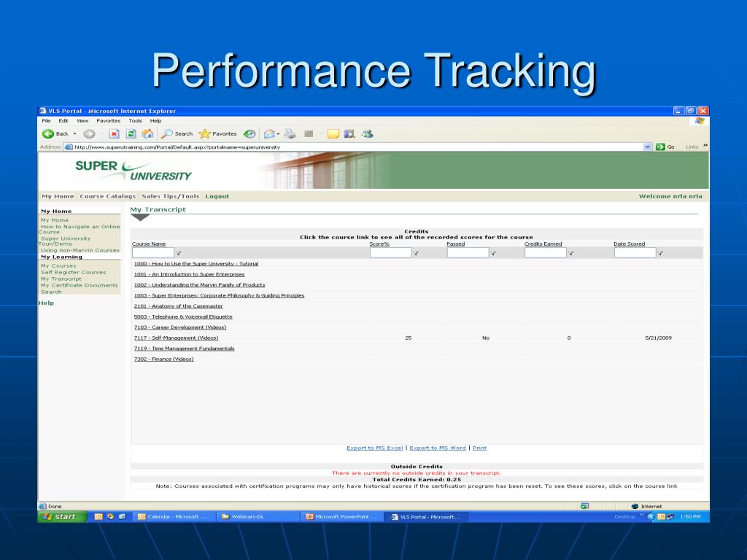Open the Mail envelope toolbar icon
The image size is (747, 560).
[x=270, y=134]
